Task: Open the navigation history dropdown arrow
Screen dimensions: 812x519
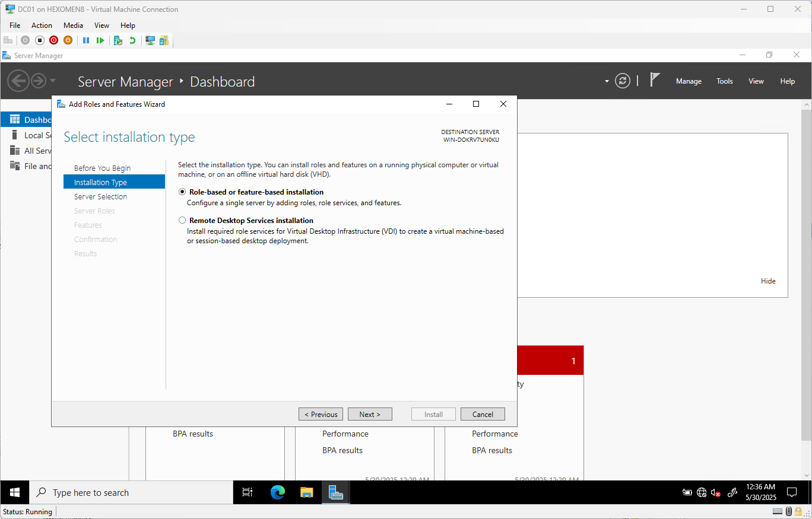Action: (53, 81)
